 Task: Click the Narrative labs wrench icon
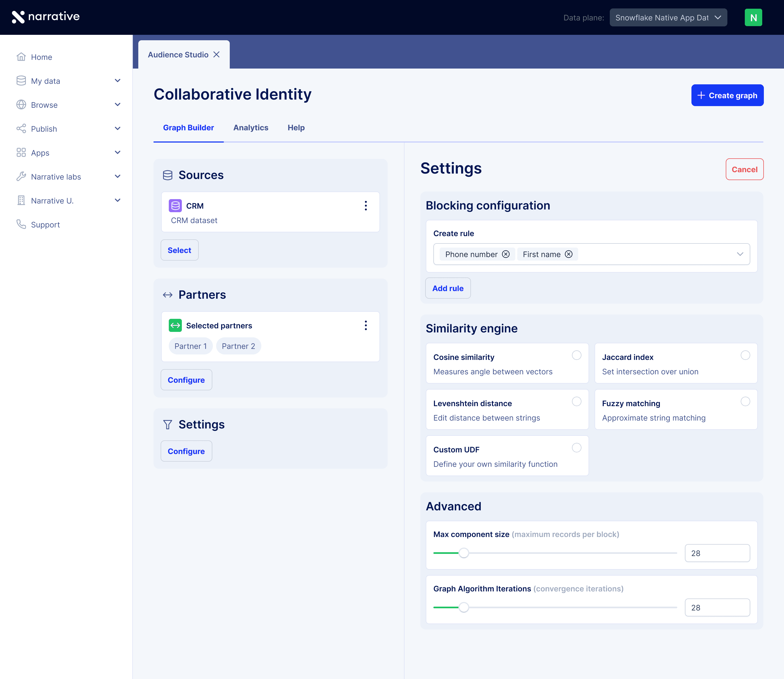click(x=21, y=177)
